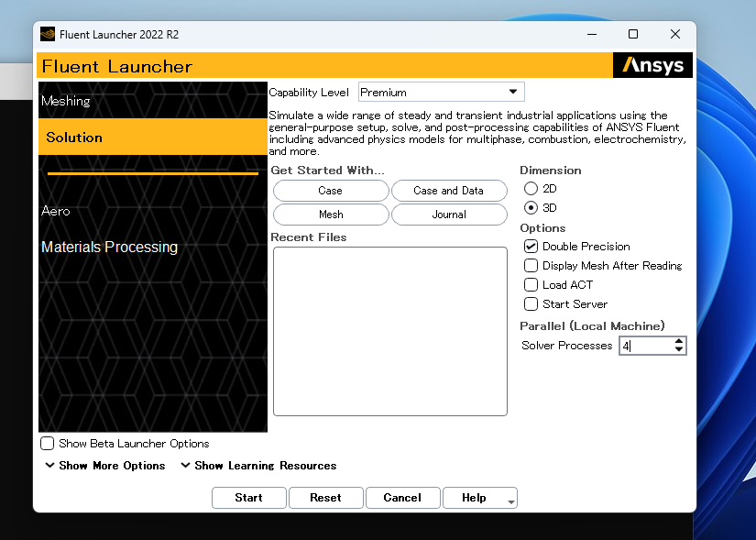
Task: Minimize the Fluent Launcher window
Action: 592,34
